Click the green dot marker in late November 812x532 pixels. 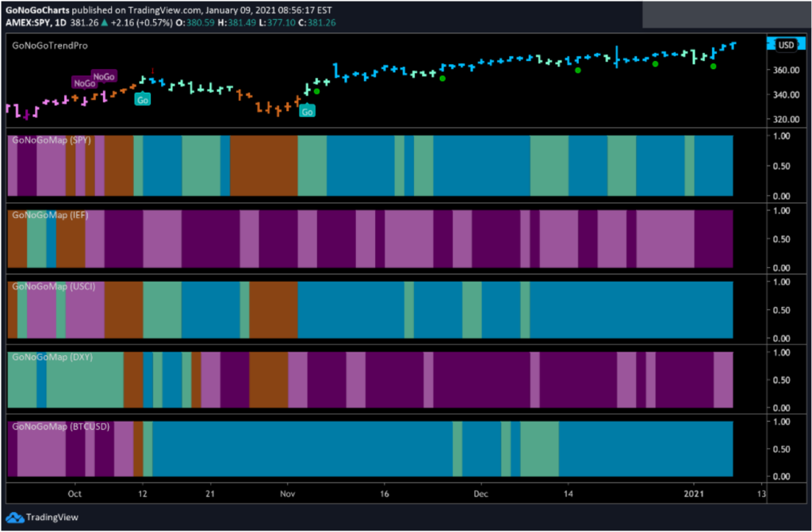[442, 78]
